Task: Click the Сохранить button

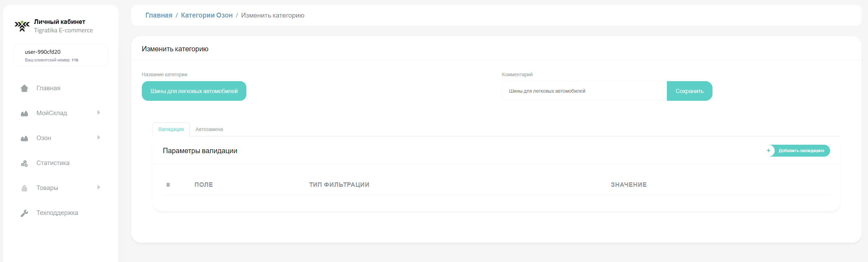Action: click(689, 91)
